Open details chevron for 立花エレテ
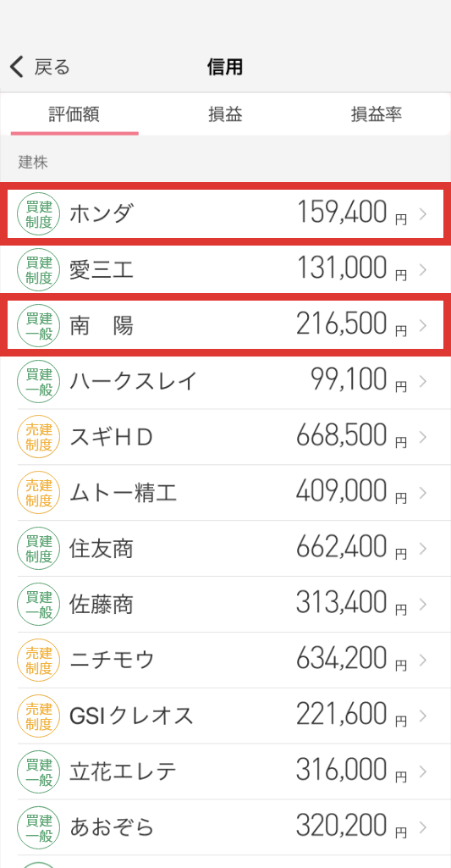This screenshot has width=451, height=868. tap(423, 771)
